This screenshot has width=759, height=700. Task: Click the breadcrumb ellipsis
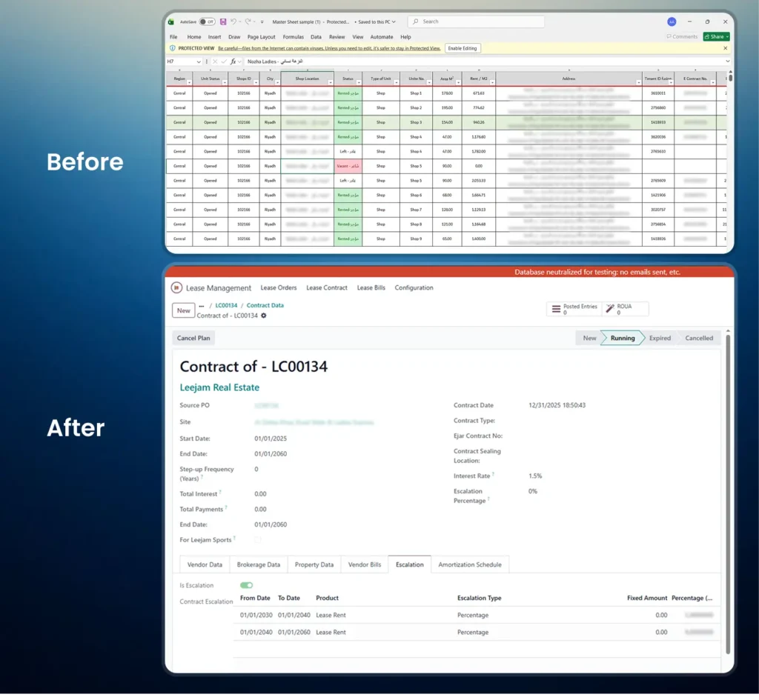coord(202,306)
